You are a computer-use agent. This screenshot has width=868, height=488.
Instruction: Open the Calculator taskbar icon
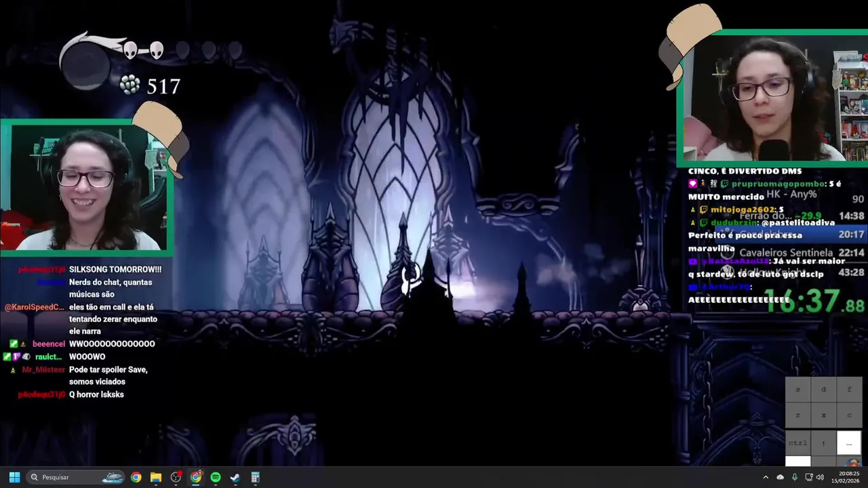click(x=256, y=477)
